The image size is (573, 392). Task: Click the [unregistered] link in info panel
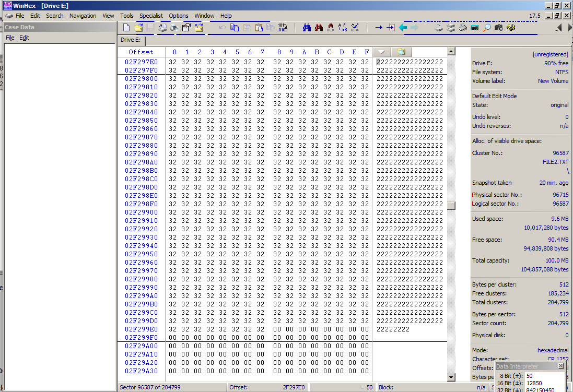pos(550,54)
